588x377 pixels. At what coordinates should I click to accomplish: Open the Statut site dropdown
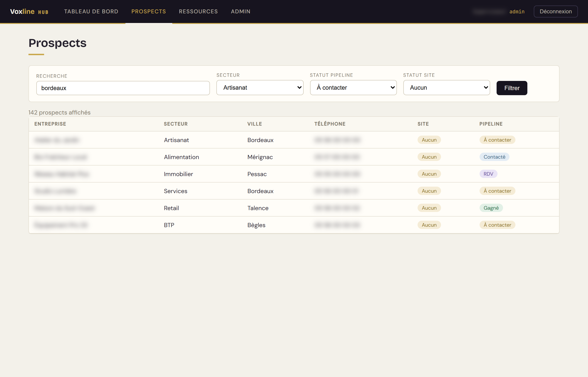pos(446,87)
